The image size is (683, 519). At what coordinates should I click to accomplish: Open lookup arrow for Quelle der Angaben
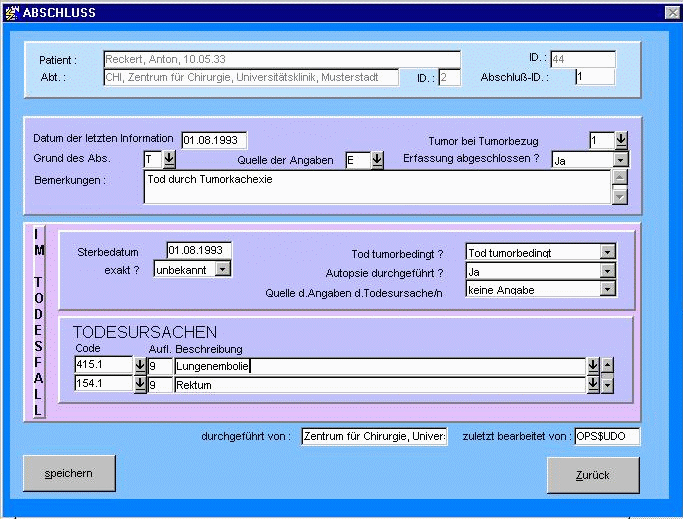click(377, 159)
